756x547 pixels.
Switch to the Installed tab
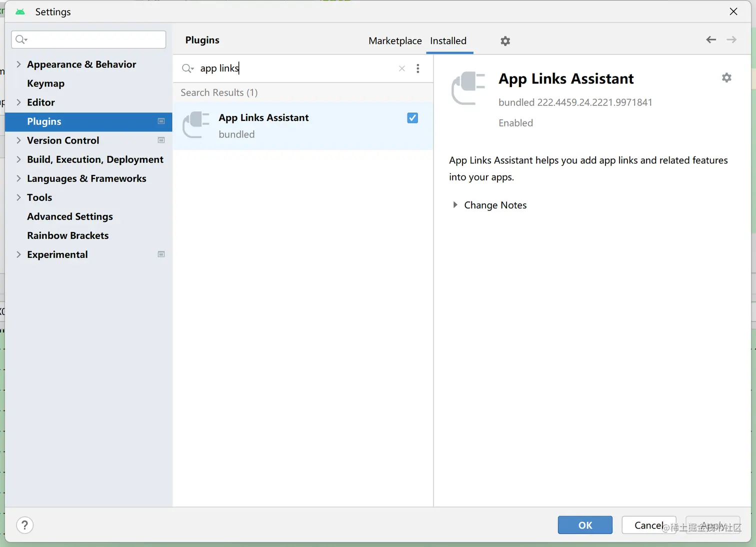coord(448,41)
